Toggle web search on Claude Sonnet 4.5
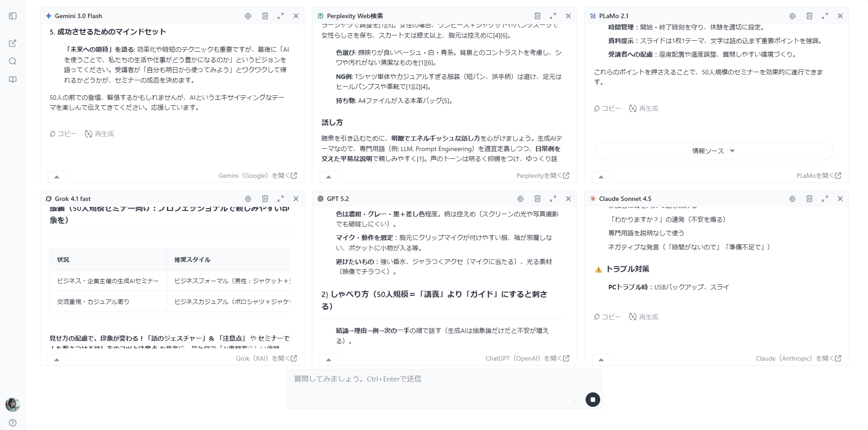The height and width of the screenshot is (430, 868). (792, 199)
